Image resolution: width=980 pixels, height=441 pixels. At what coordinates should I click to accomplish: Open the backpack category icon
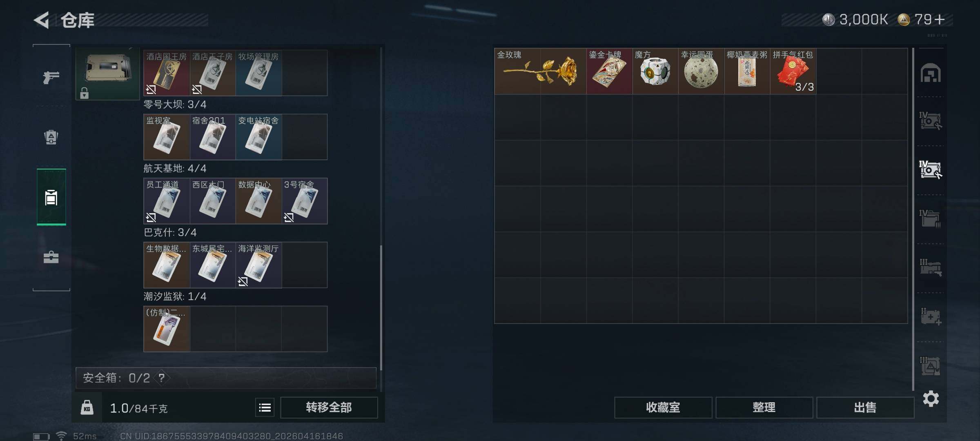[51, 137]
